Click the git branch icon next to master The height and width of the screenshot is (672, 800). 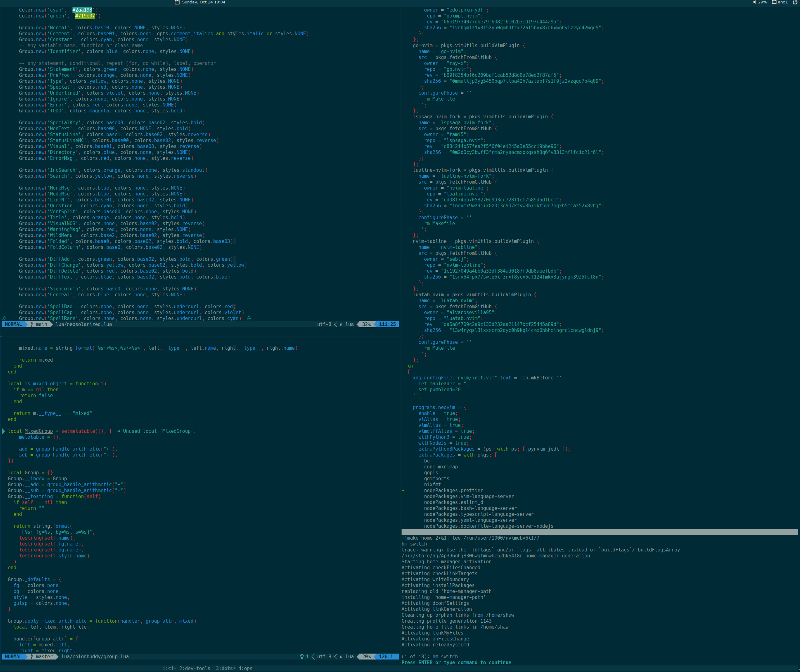pyautogui.click(x=32, y=656)
